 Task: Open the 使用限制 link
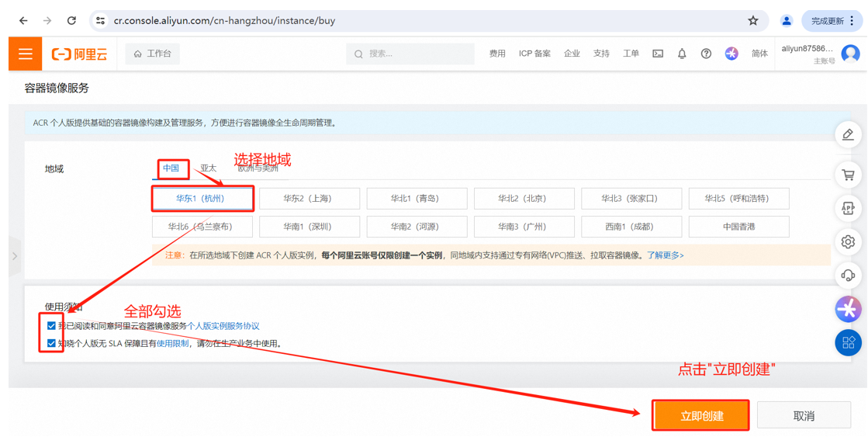[x=173, y=343]
